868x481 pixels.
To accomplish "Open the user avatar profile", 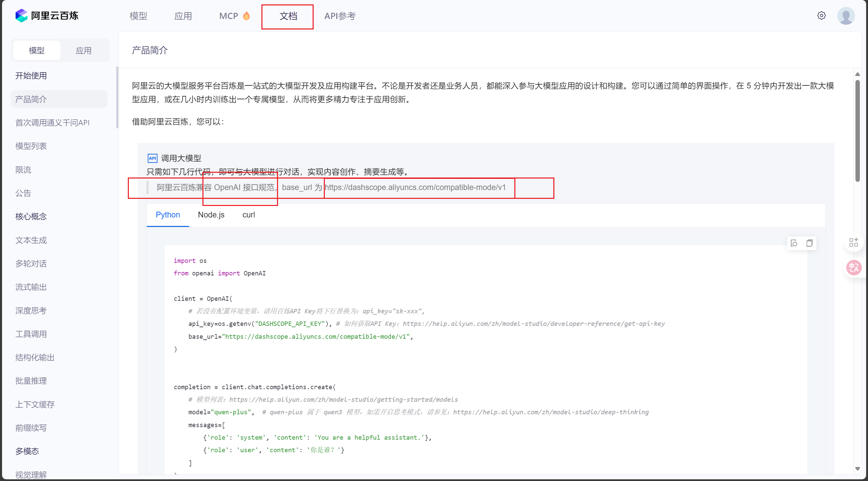I will coord(846,16).
